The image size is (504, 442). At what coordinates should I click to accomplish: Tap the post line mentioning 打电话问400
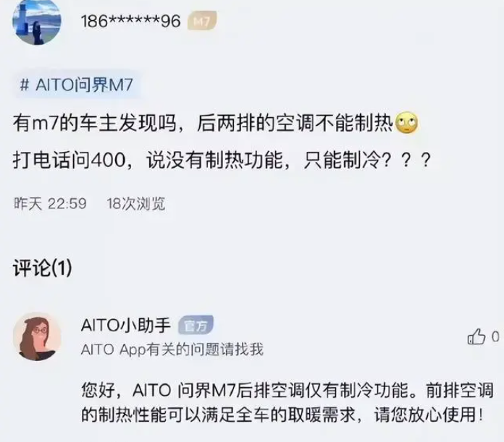coord(222,160)
